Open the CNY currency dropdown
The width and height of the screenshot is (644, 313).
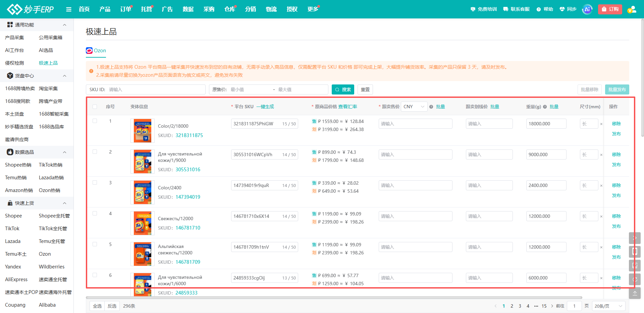(x=414, y=107)
